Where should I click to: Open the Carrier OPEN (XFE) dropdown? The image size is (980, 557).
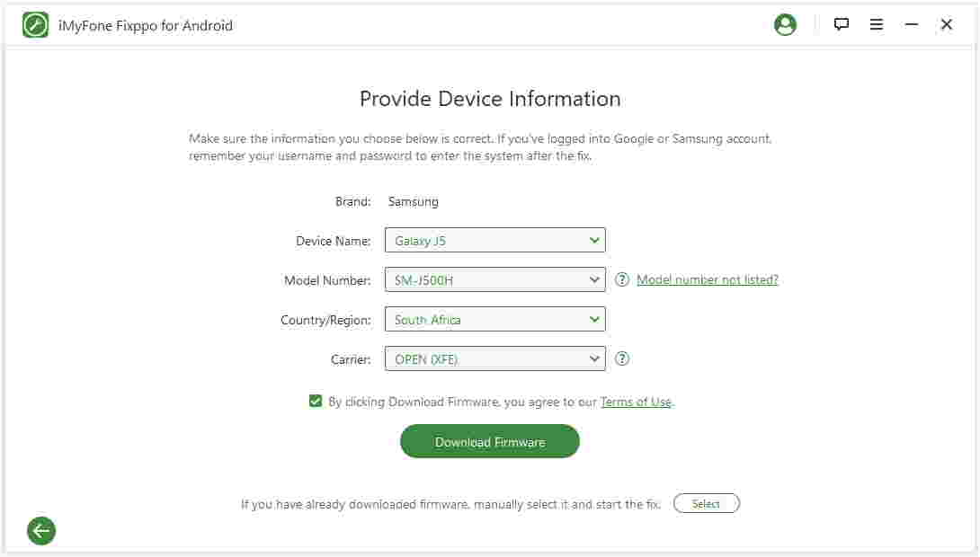[x=495, y=359]
